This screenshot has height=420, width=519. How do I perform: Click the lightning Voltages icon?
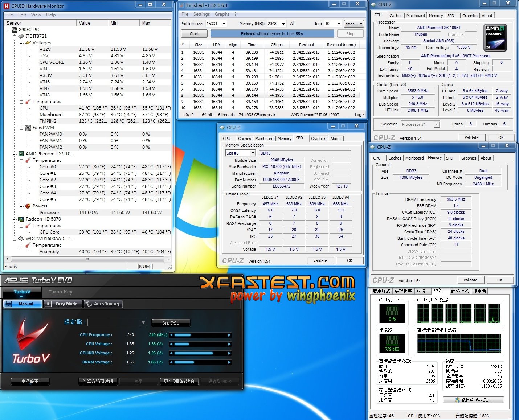(28, 43)
